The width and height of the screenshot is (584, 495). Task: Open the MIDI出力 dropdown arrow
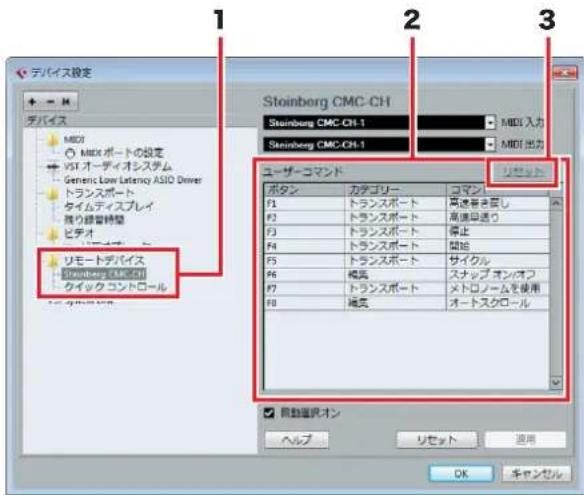(491, 145)
